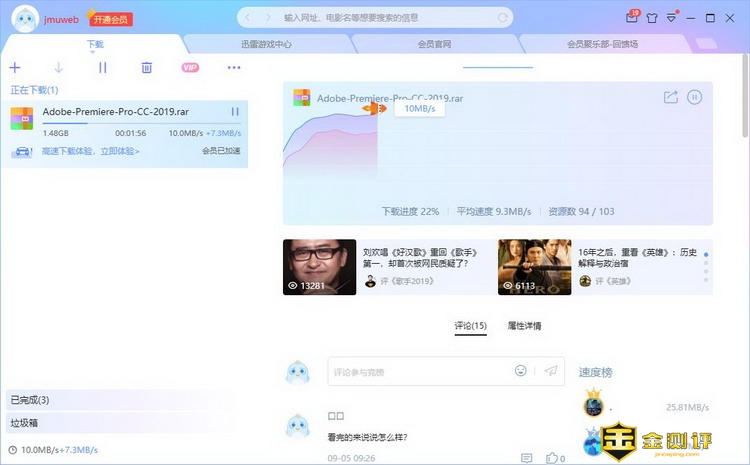Open the three-dots more options menu
This screenshot has height=465, width=750.
click(234, 67)
